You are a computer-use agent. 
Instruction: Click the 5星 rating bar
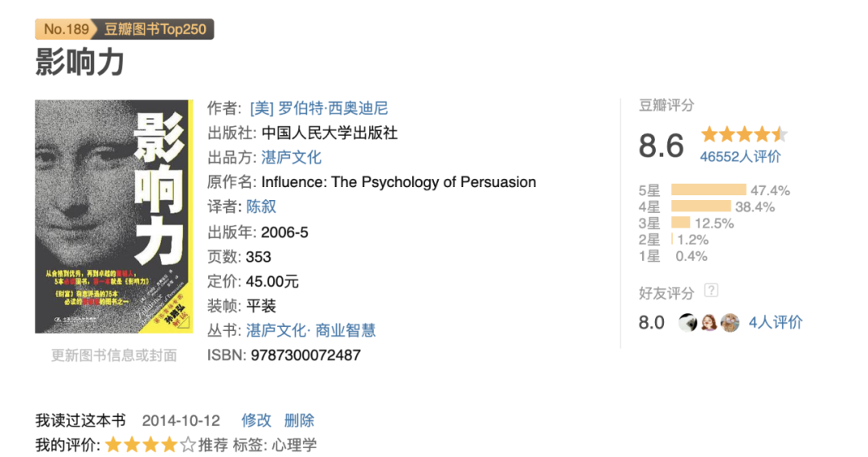(709, 190)
